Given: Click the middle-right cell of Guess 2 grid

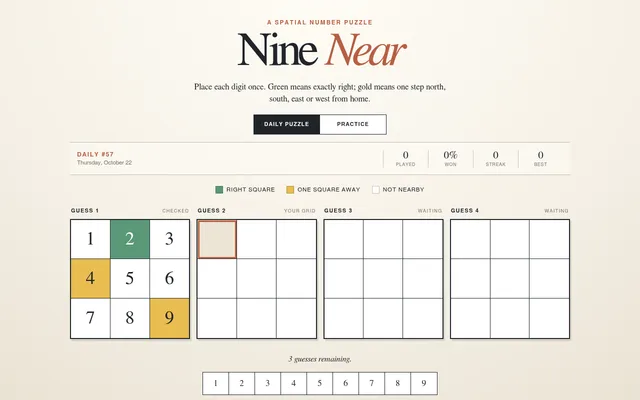Looking at the screenshot, I should (296, 279).
